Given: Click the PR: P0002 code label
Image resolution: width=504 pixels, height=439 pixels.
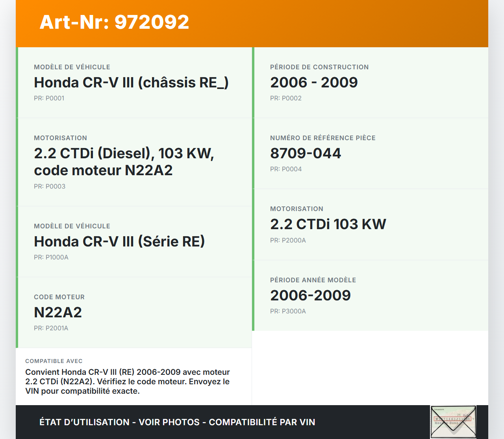Looking at the screenshot, I should click(x=286, y=98).
